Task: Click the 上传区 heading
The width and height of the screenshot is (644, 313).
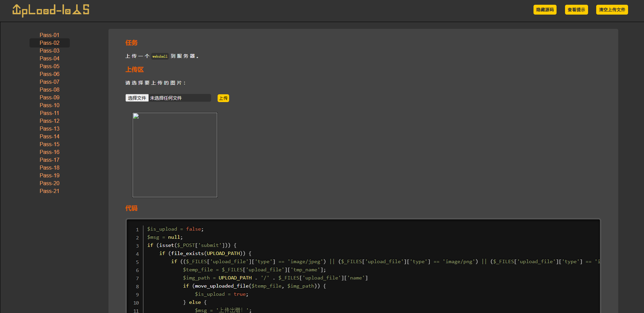Action: point(135,70)
